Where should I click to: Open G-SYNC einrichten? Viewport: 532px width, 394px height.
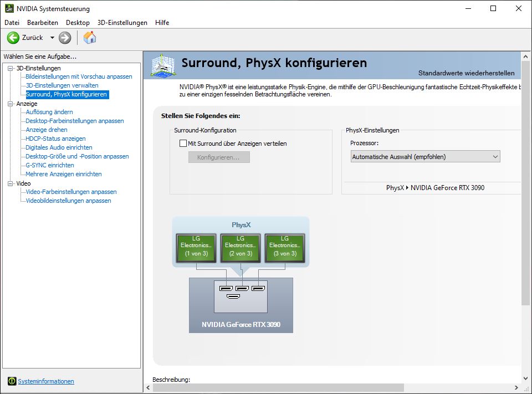49,165
